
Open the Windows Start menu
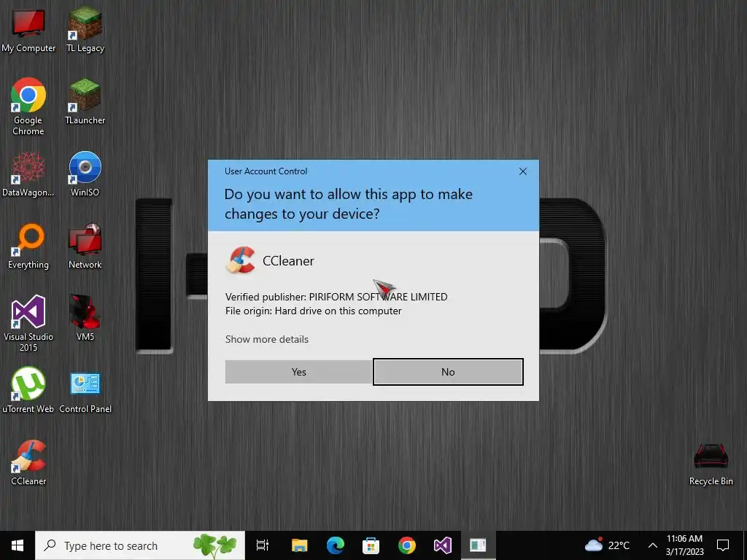click(x=18, y=545)
